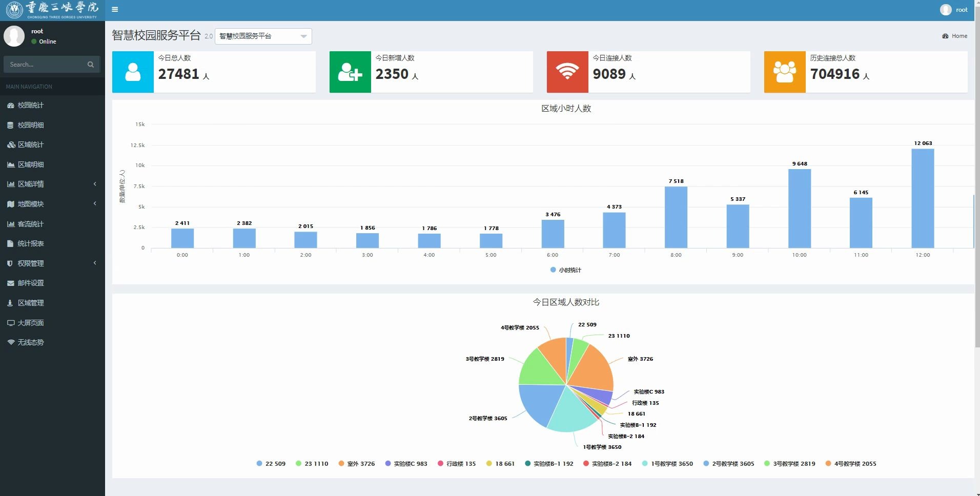Click the sidebar root profile avatar

click(x=14, y=36)
